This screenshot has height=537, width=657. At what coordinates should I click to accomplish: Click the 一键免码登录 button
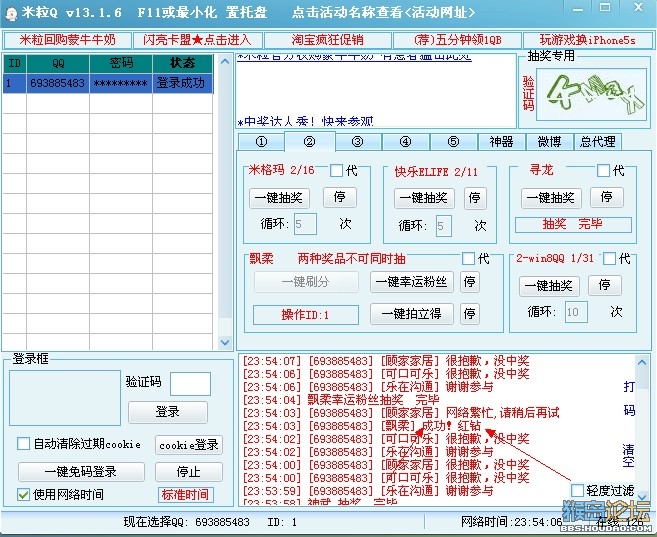click(x=81, y=472)
